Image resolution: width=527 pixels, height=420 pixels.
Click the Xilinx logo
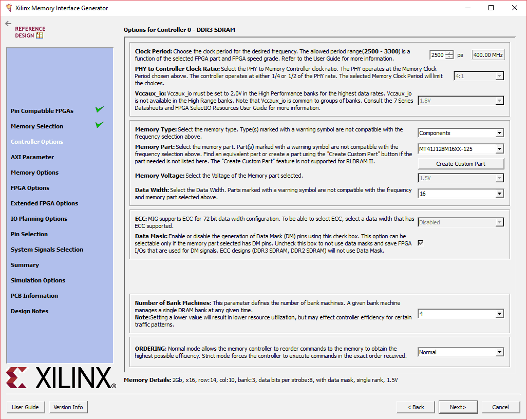coord(61,378)
